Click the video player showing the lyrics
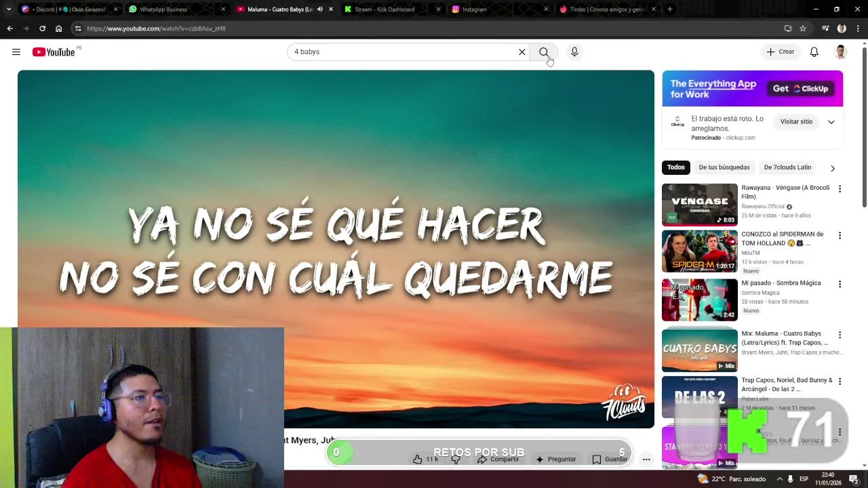868x488 pixels. click(x=336, y=249)
